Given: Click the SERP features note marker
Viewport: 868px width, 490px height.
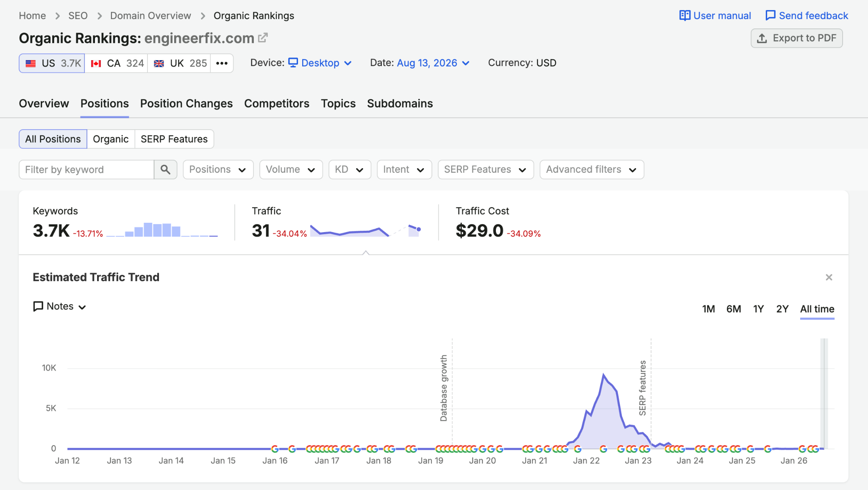Looking at the screenshot, I should point(643,388).
